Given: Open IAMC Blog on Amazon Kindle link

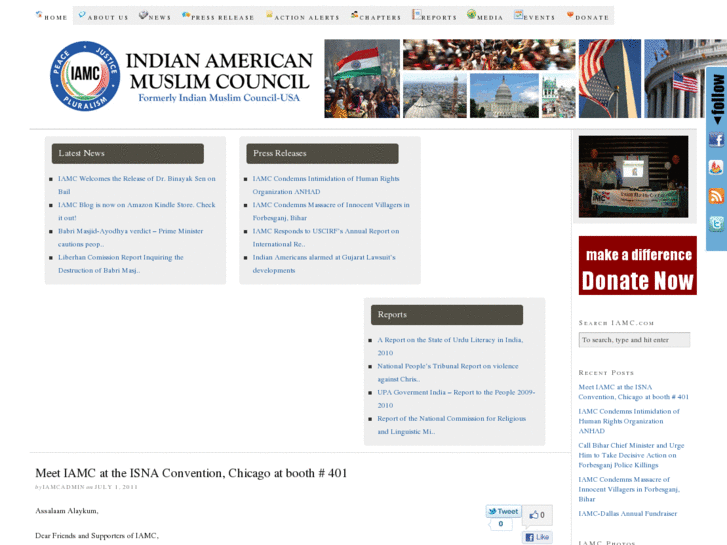Looking at the screenshot, I should pyautogui.click(x=137, y=211).
